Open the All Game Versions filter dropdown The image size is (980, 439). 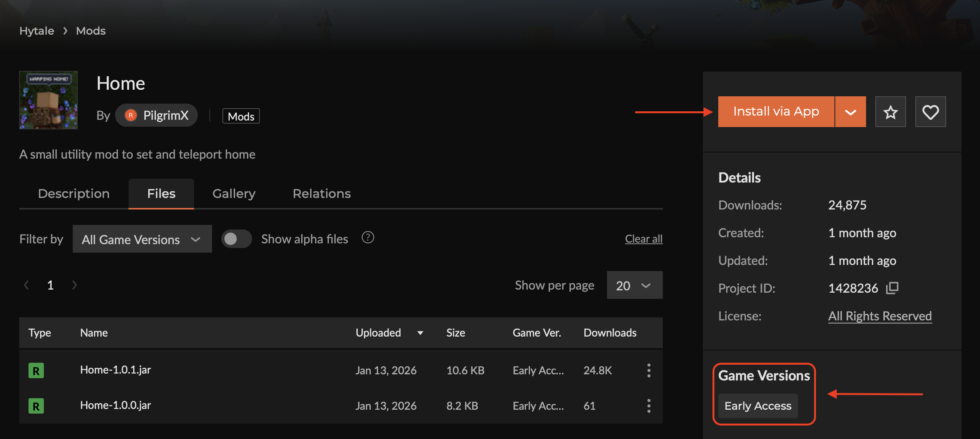(142, 239)
